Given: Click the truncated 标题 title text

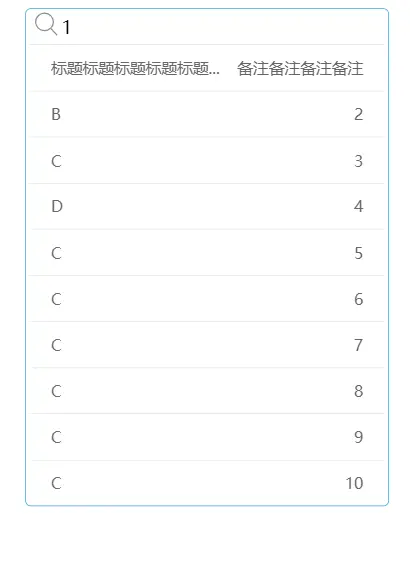Looking at the screenshot, I should tap(135, 68).
